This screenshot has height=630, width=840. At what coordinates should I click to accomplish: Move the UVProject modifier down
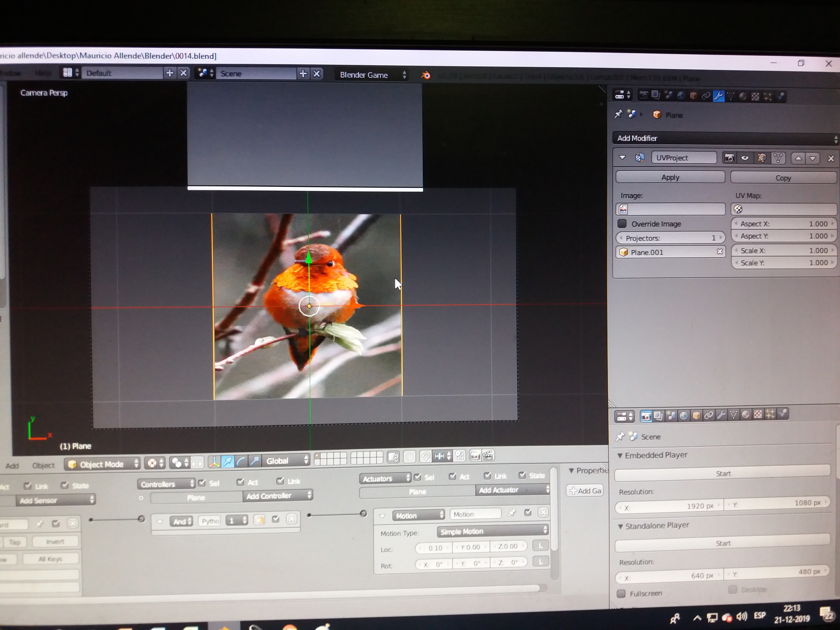pos(813,158)
